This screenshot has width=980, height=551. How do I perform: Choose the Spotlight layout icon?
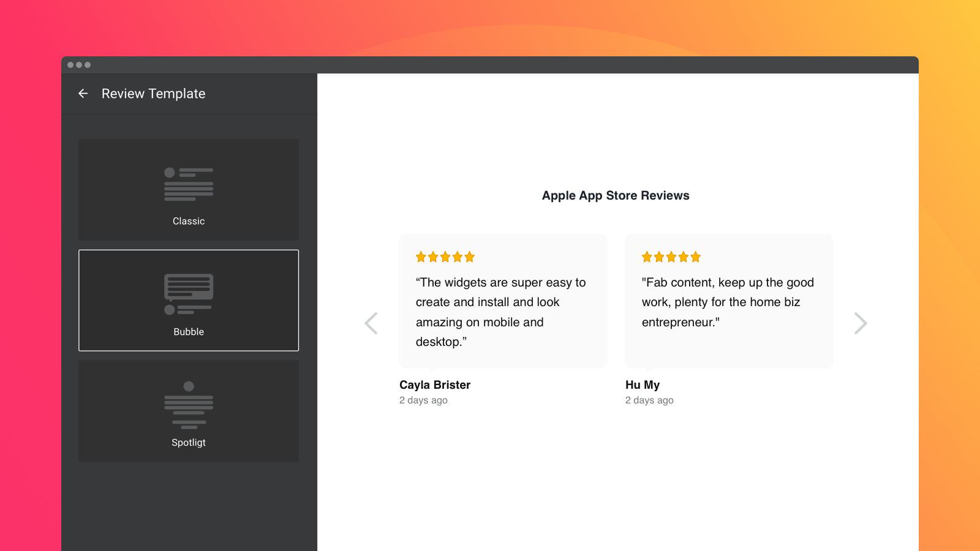189,405
